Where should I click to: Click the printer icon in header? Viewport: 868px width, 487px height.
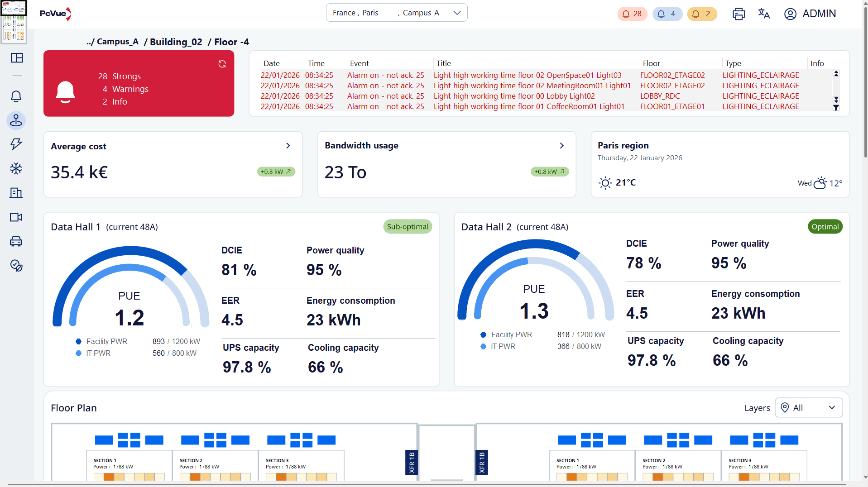739,14
